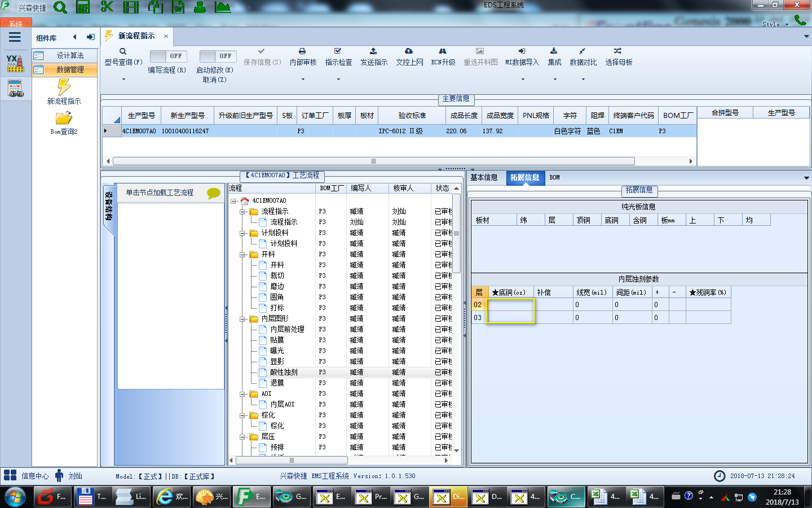The image size is (812, 508).
Task: Click 集成 download tool
Action: [554, 57]
